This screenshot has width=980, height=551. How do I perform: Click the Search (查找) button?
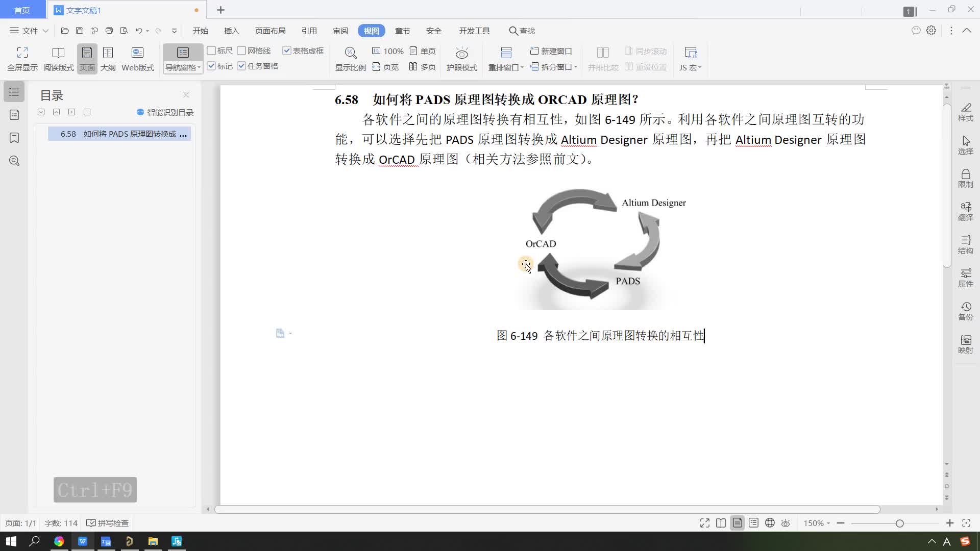tap(522, 31)
